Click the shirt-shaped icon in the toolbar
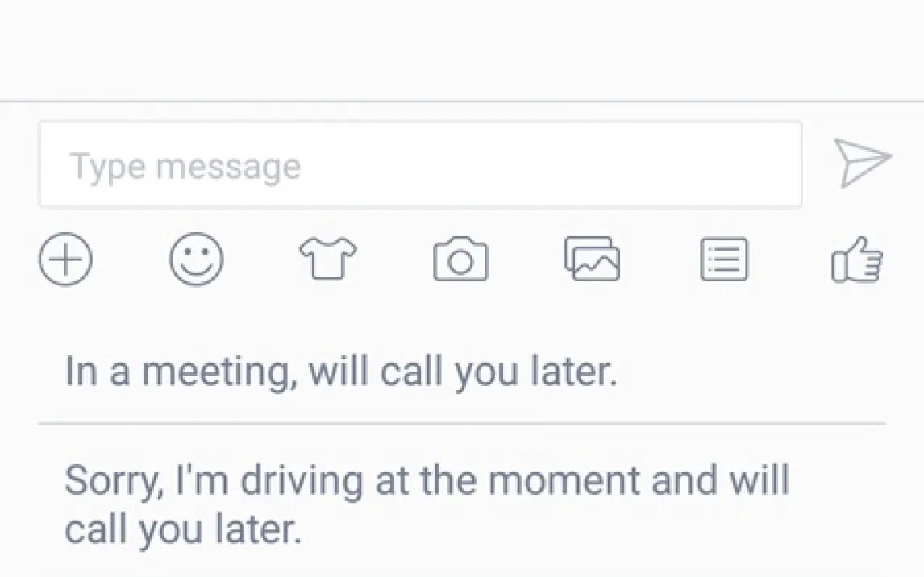This screenshot has height=577, width=924. 327,260
